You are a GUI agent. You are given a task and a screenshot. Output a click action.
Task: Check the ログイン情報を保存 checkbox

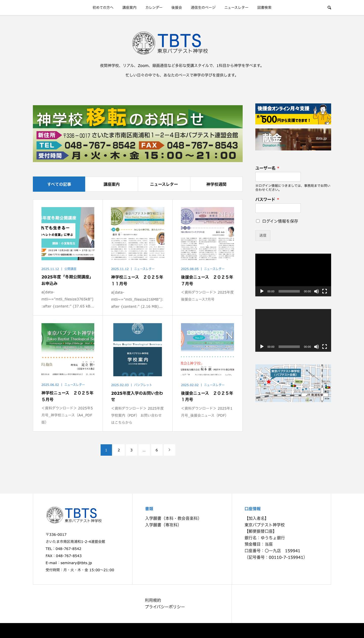(x=258, y=221)
